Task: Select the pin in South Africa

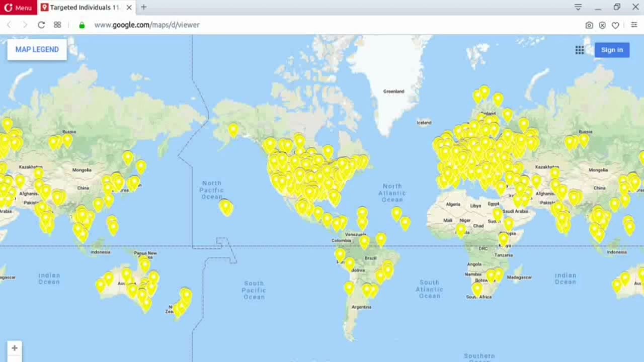Action: [477, 289]
